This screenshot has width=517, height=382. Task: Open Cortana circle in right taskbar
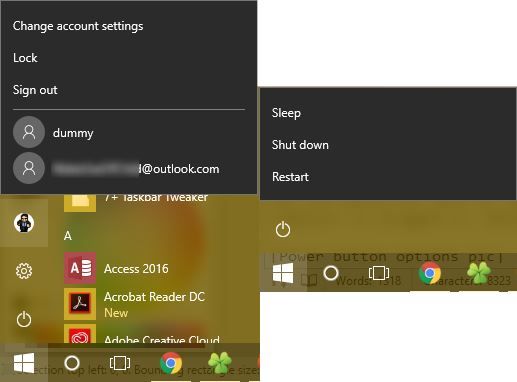pos(331,273)
